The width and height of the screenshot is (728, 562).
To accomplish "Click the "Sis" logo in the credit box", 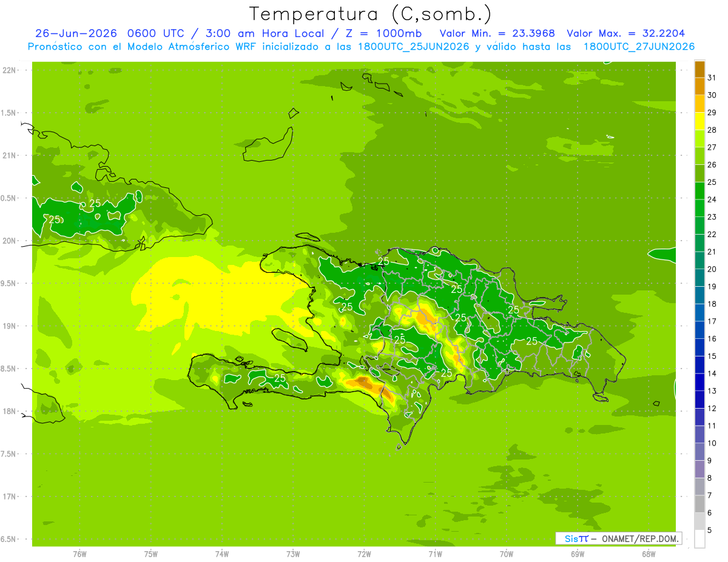I will [571, 538].
